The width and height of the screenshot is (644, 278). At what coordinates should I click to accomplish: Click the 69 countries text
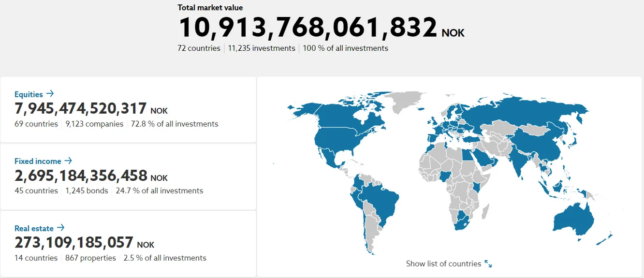click(36, 124)
